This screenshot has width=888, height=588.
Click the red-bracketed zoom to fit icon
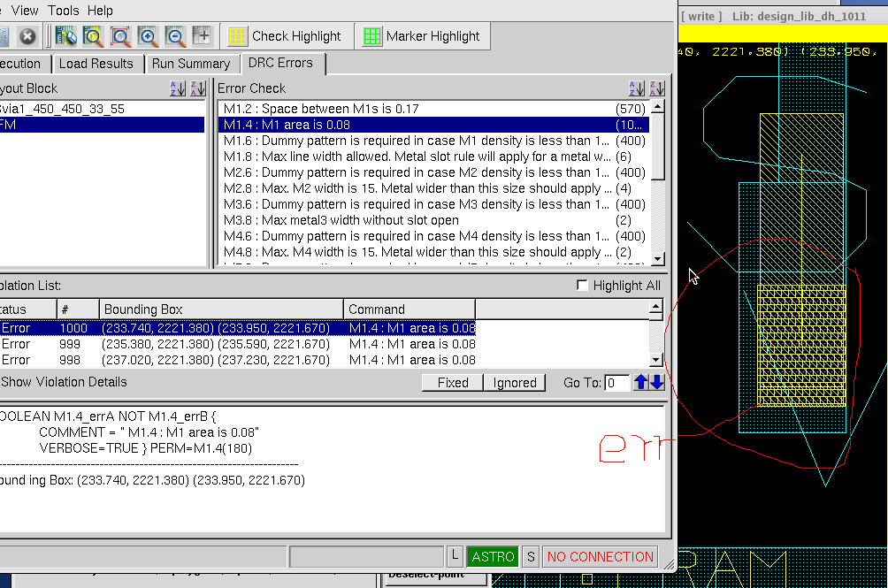tap(120, 36)
